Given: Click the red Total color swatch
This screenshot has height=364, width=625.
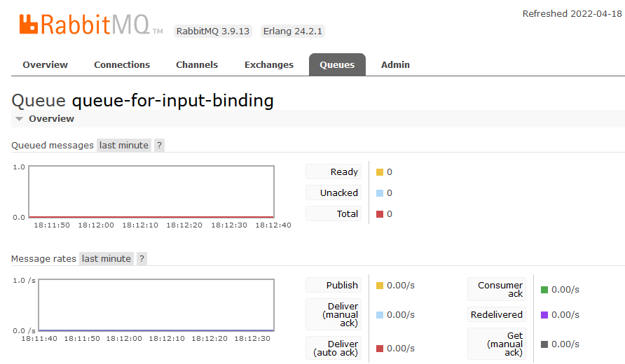Looking at the screenshot, I should pos(380,214).
